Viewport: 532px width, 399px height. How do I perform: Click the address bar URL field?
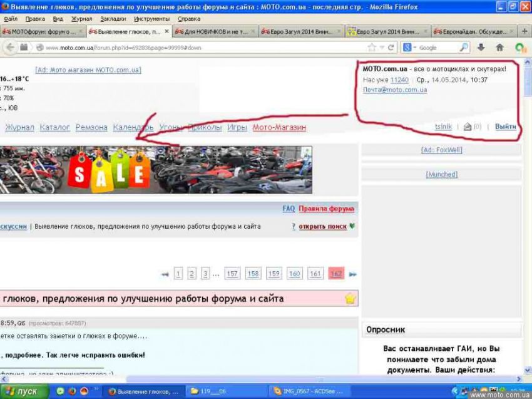coord(203,48)
